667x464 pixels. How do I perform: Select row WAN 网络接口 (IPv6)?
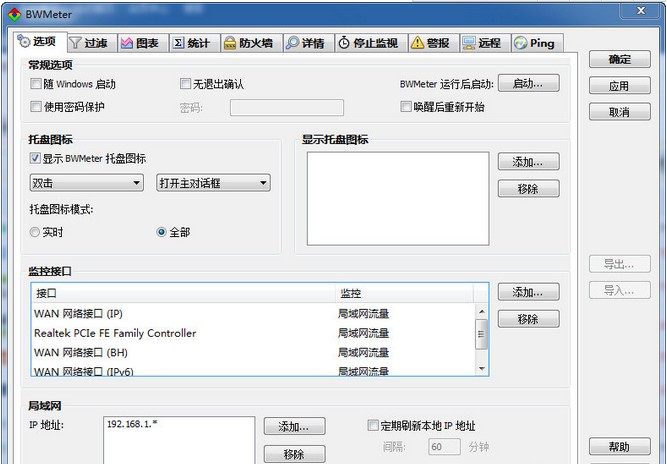tap(254, 370)
